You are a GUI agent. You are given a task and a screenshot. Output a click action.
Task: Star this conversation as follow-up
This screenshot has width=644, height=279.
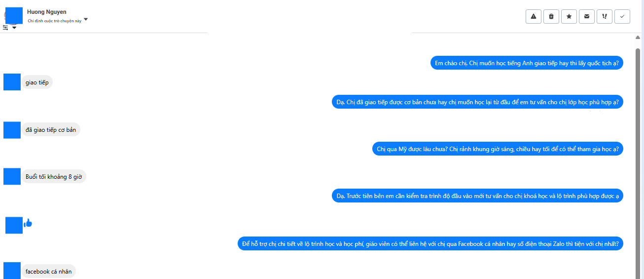569,16
